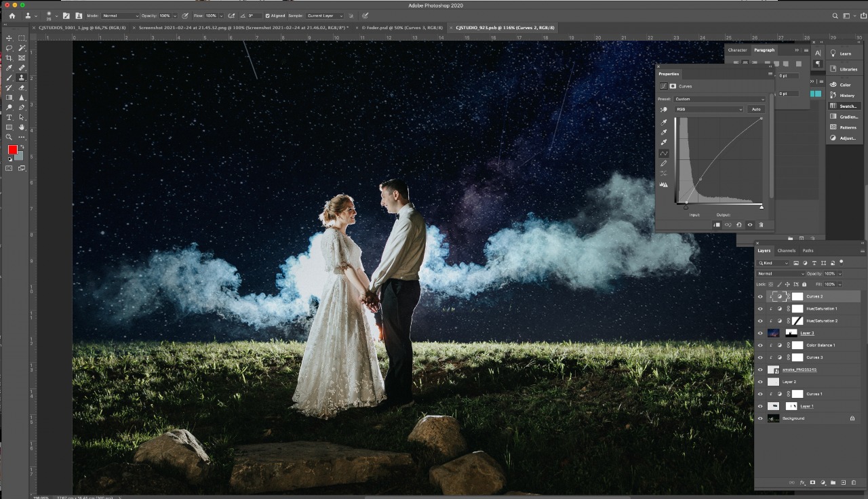The height and width of the screenshot is (499, 868).
Task: Hide the Hue/Saturation 1 layer
Action: [759, 308]
